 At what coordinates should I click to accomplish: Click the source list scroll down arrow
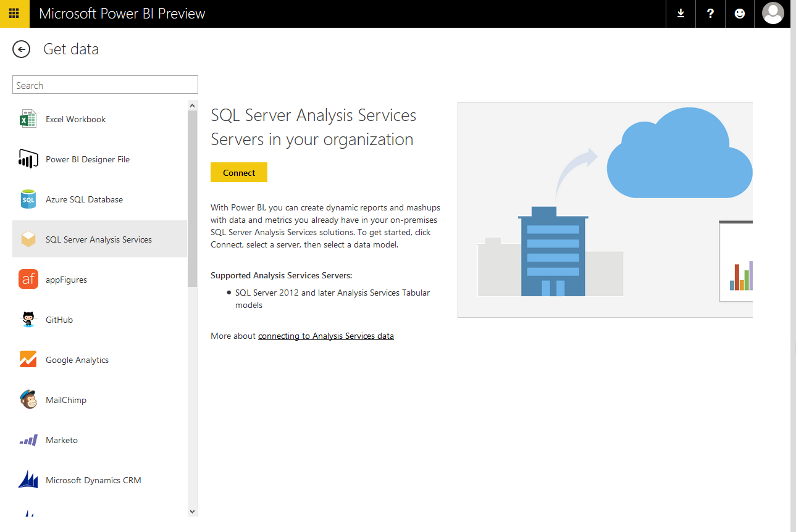192,511
